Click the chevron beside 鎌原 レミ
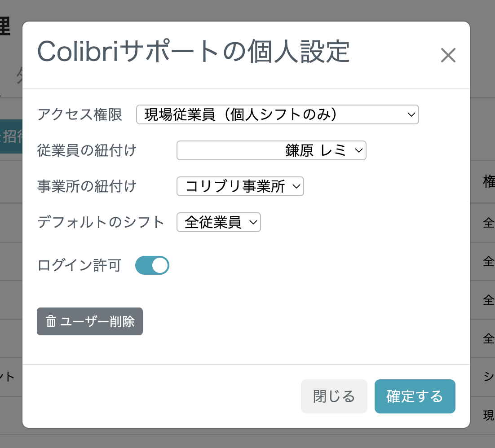Image resolution: width=495 pixels, height=448 pixels. (x=358, y=151)
